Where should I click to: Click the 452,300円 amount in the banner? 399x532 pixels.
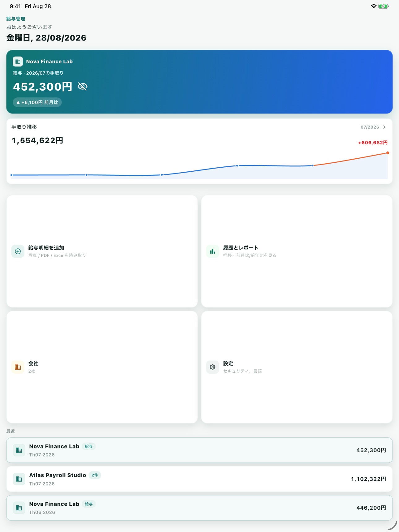point(43,87)
